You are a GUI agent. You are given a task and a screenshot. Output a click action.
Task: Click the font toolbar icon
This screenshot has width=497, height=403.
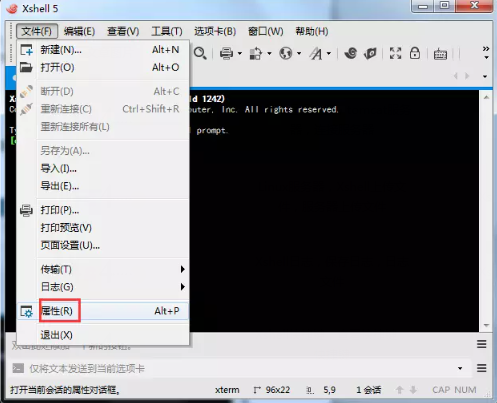[x=316, y=54]
